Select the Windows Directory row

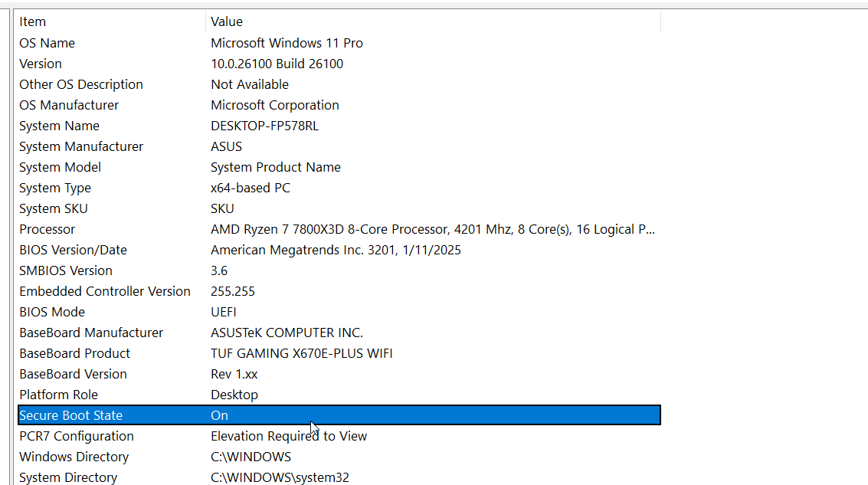(74, 457)
